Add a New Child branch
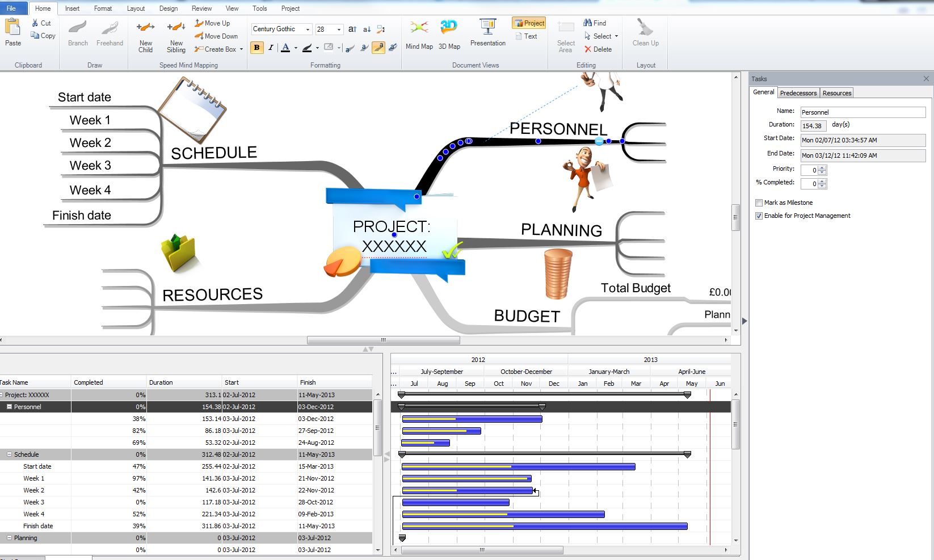Viewport: 934px width, 560px height. [x=146, y=37]
